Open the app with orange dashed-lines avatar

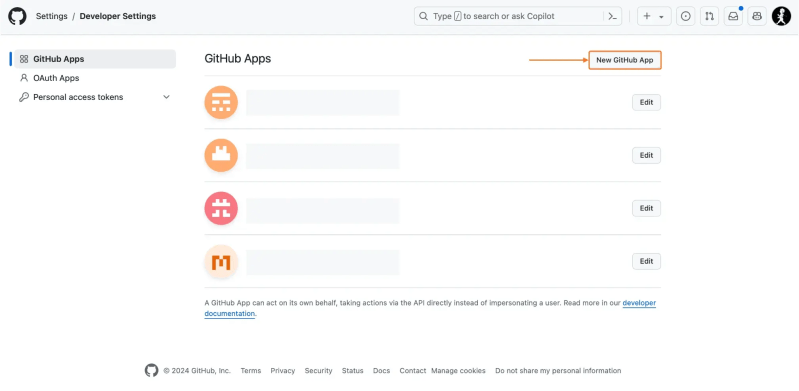221,102
